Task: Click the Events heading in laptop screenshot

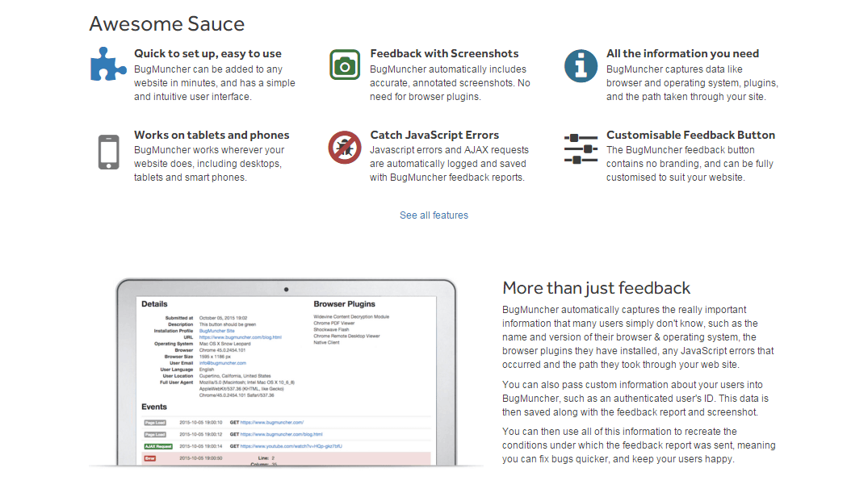Action: click(x=154, y=407)
